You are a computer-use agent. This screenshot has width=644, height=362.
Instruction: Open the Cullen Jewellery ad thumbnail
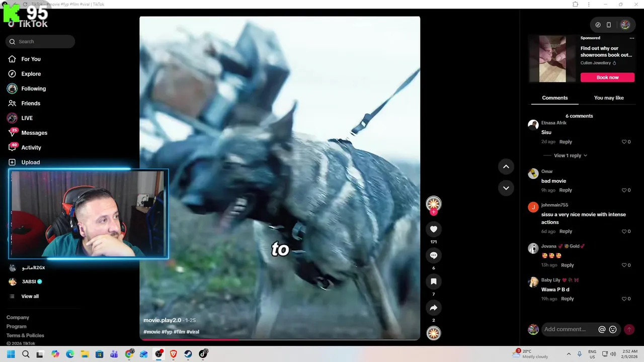tap(552, 59)
